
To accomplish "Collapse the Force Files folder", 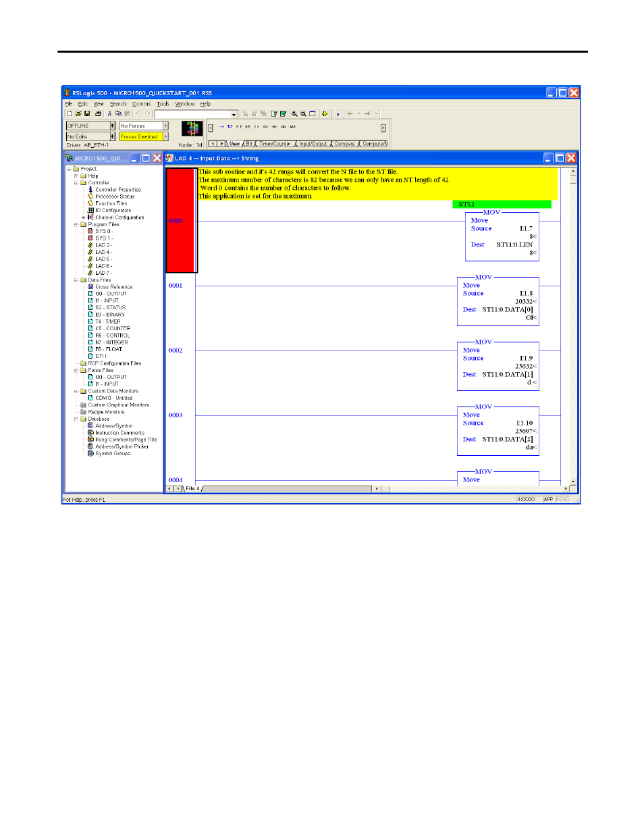I will point(76,371).
